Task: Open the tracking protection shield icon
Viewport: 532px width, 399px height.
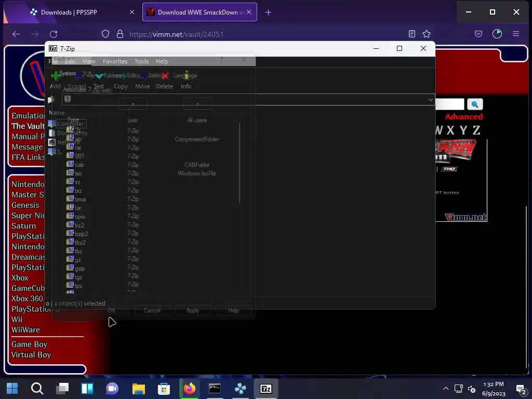Action: 105,34
